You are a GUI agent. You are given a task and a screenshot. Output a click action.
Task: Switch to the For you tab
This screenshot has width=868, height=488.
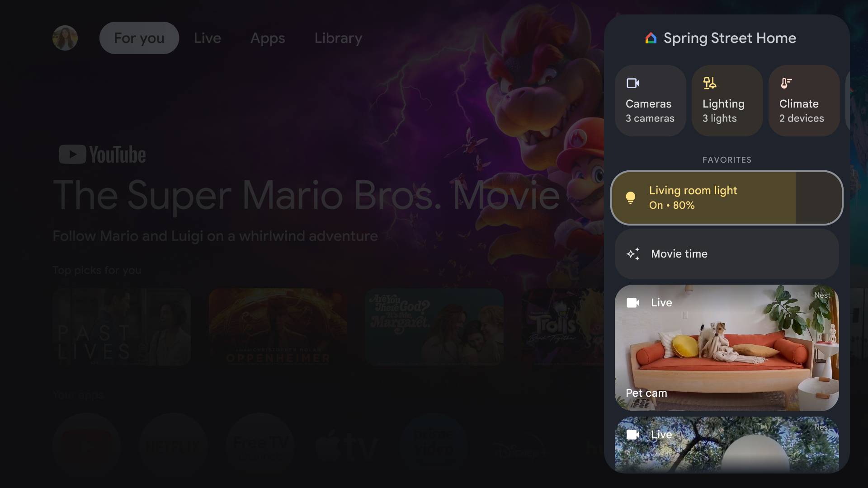pos(140,38)
